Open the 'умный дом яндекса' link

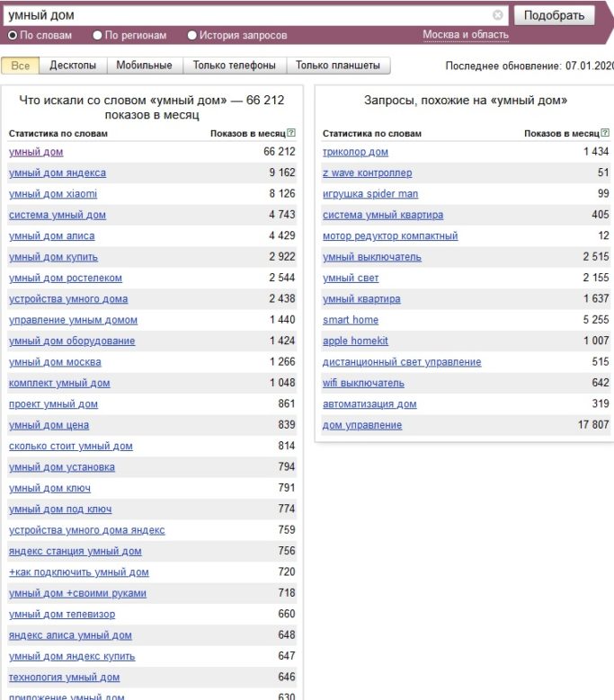pyautogui.click(x=58, y=173)
